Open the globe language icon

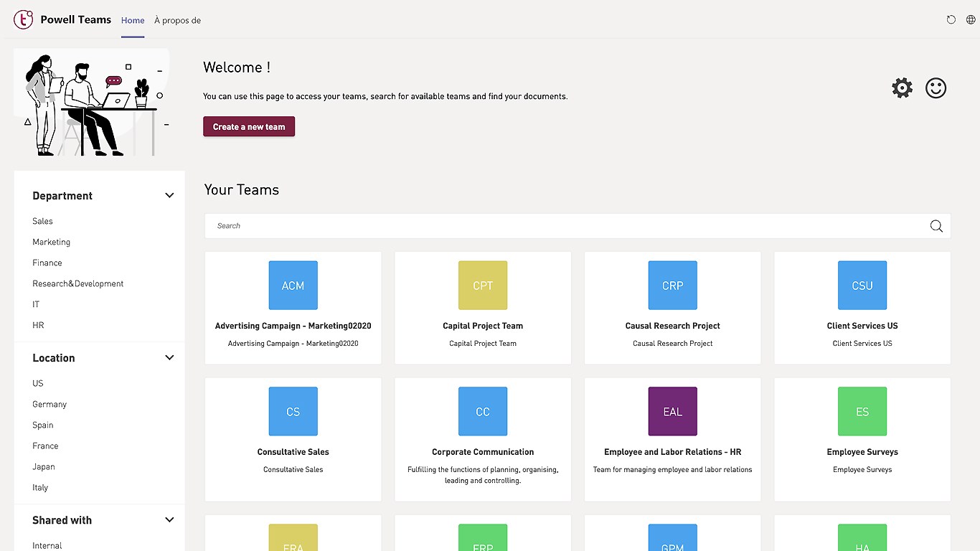point(971,20)
